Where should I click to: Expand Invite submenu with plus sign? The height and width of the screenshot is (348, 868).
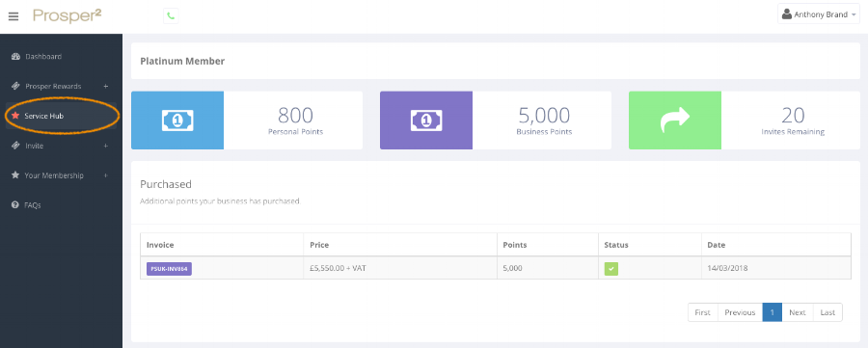click(x=106, y=146)
